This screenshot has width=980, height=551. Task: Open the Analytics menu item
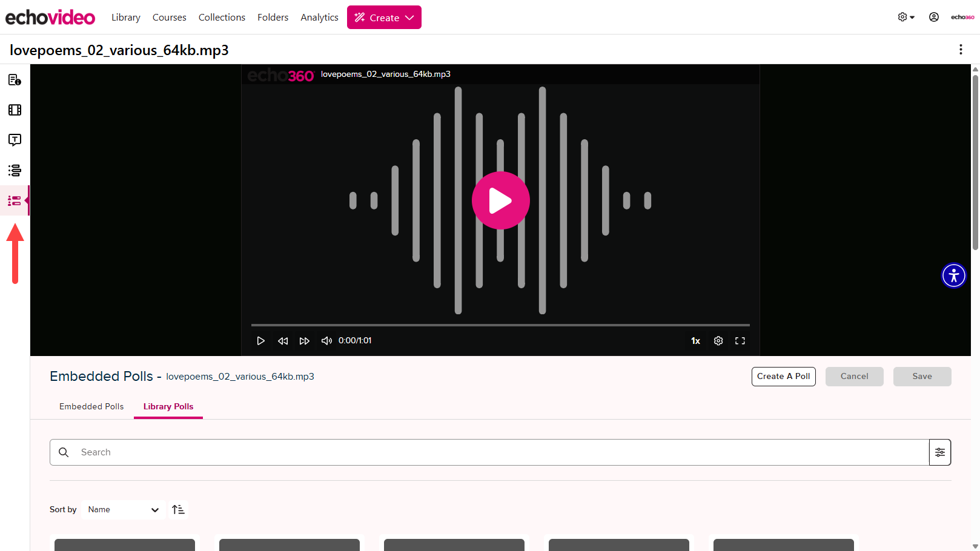pyautogui.click(x=319, y=17)
